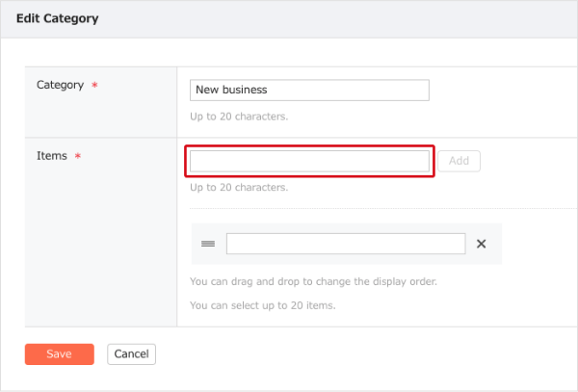
Task: Click the red asterisk next to Items
Action: coord(78,156)
